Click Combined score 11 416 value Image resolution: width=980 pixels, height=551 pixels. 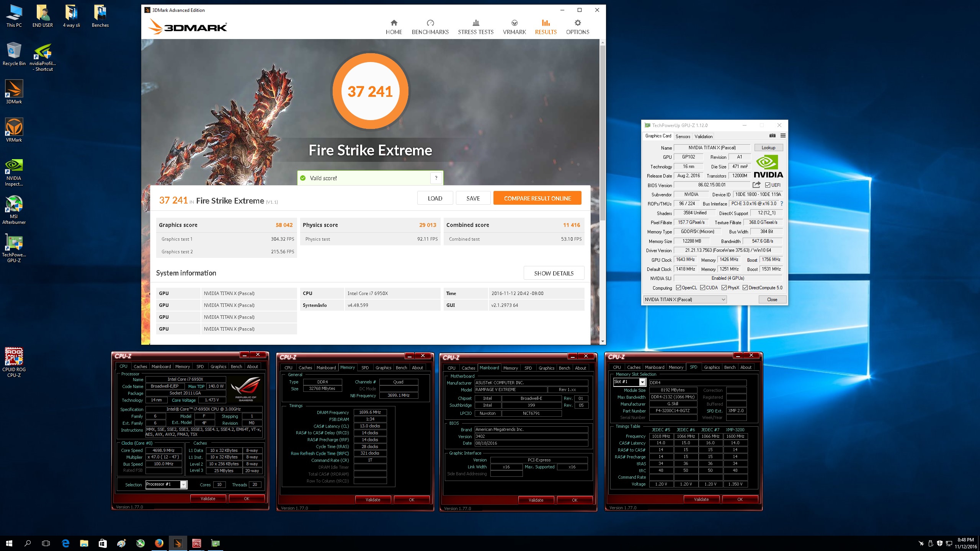click(x=572, y=225)
